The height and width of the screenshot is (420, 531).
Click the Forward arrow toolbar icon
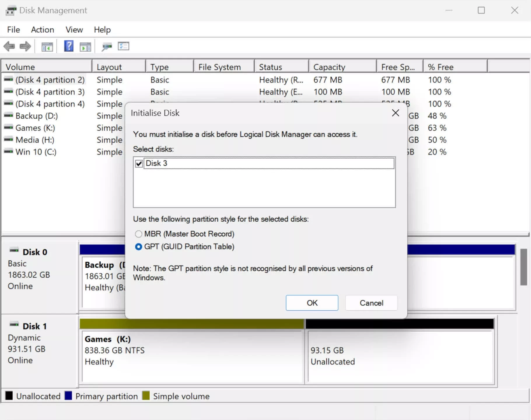(x=25, y=46)
